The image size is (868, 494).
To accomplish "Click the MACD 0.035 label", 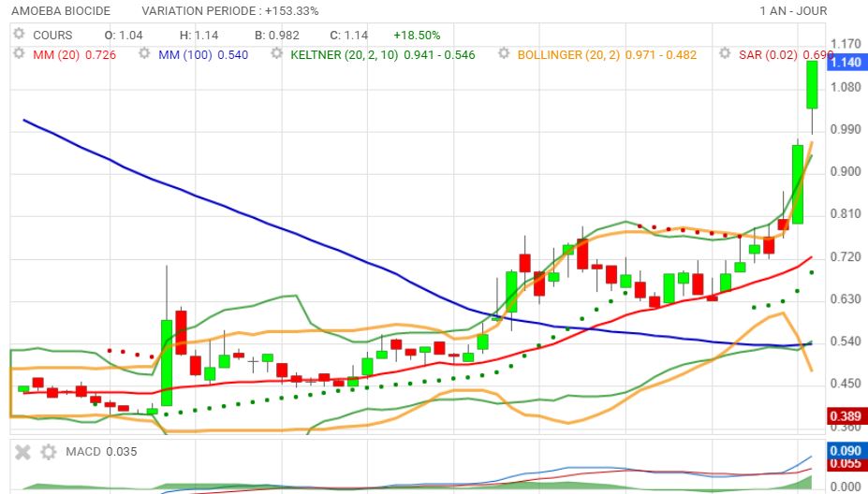I will point(101,452).
